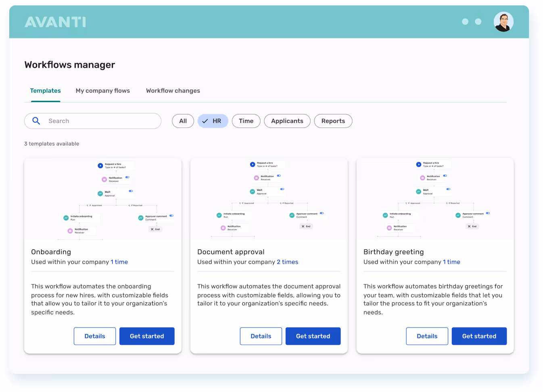
Task: Click the Approver comment node icon in Birthday greeting preview
Action: pos(458,215)
